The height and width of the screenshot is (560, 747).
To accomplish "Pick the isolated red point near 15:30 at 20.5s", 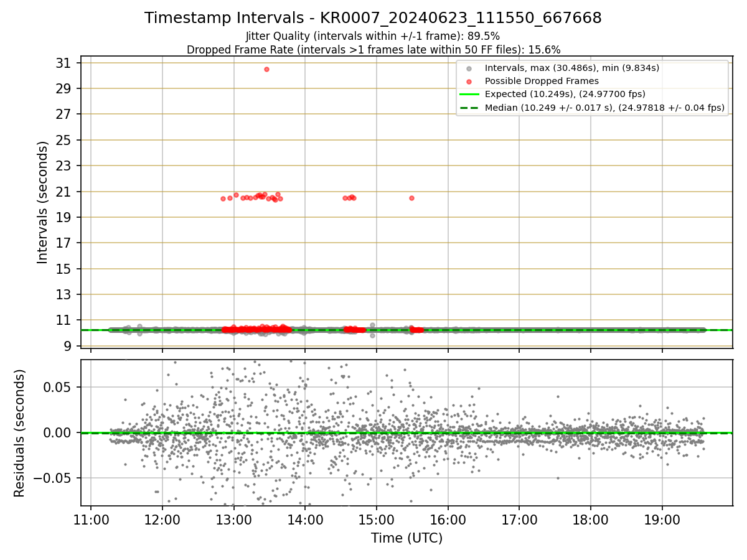I will (411, 198).
